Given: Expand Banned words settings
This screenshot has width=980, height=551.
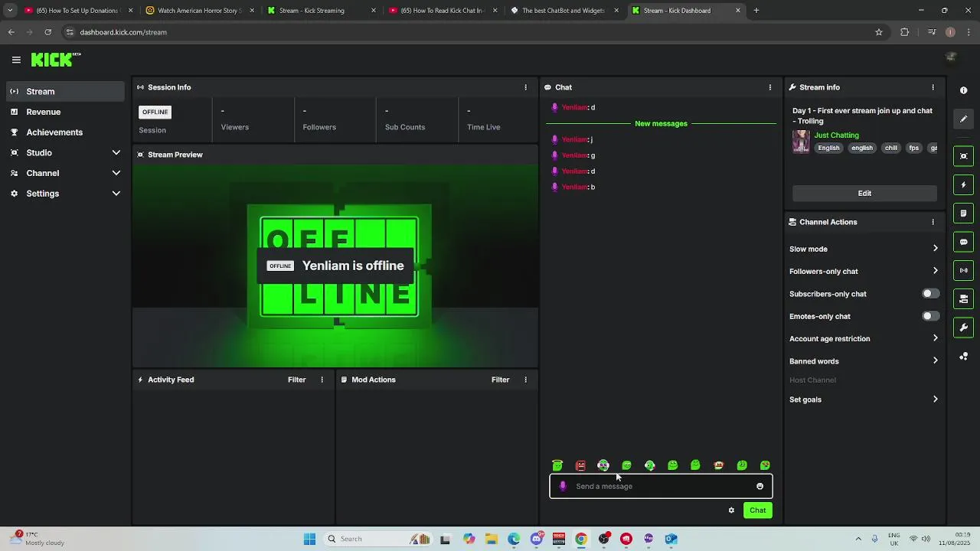Looking at the screenshot, I should point(864,361).
